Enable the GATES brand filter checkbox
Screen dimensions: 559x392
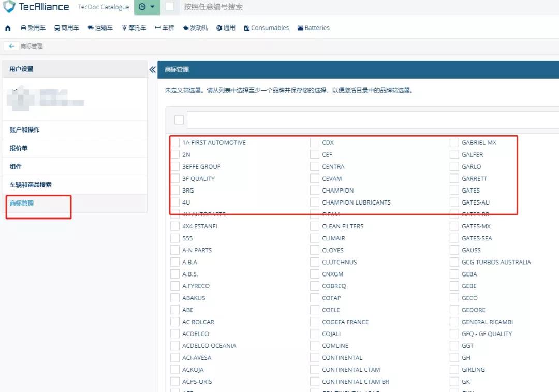click(x=454, y=190)
